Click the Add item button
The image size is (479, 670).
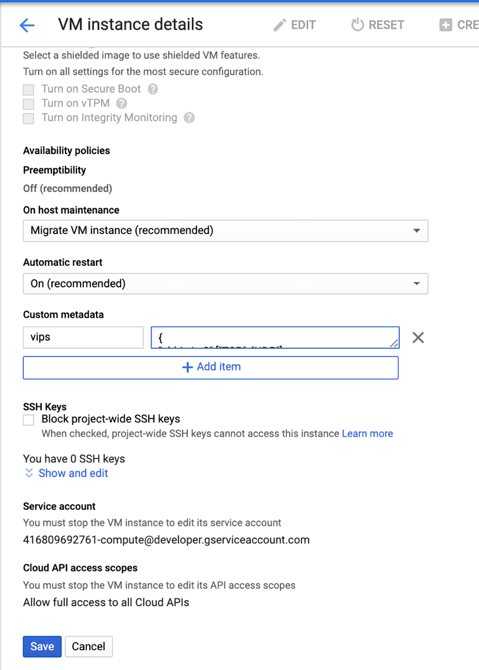pos(211,367)
